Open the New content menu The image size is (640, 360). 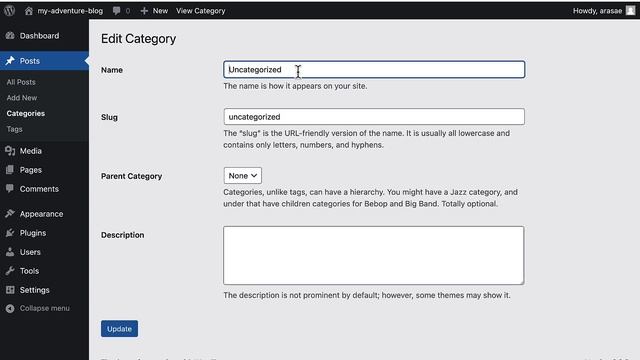(x=160, y=11)
